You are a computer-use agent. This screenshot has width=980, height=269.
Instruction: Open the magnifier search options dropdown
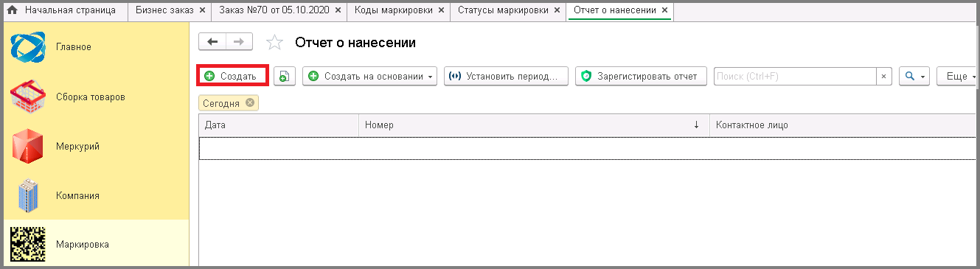click(914, 77)
